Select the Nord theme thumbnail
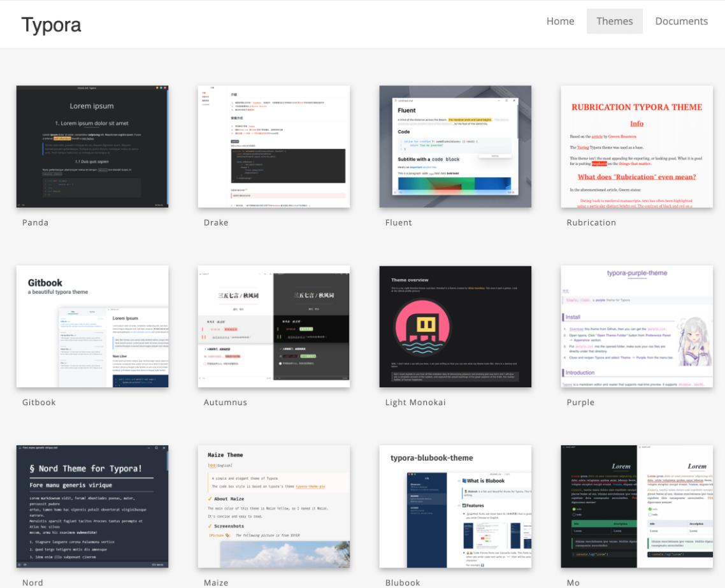This screenshot has width=725, height=588. [92, 506]
